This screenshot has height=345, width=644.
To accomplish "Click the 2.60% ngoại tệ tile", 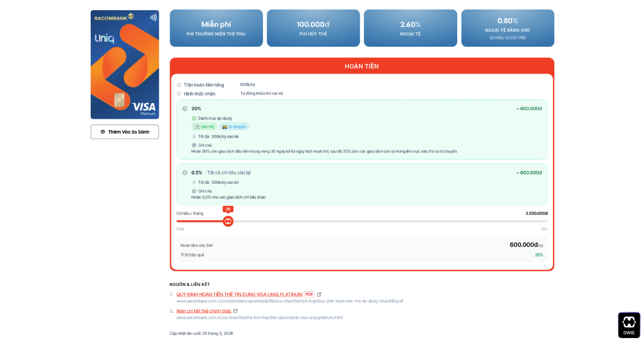I will [x=411, y=28].
